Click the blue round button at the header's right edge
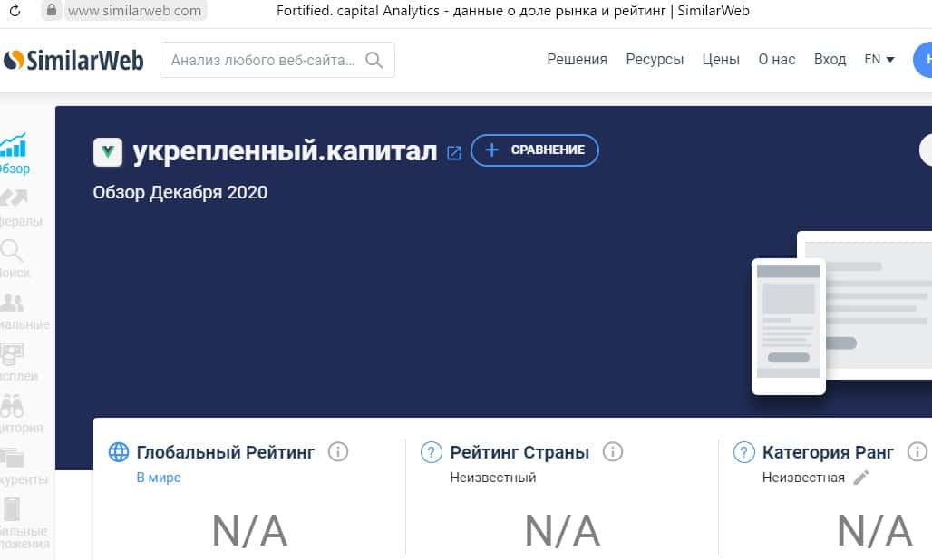The width and height of the screenshot is (932, 560). pyautogui.click(x=923, y=60)
